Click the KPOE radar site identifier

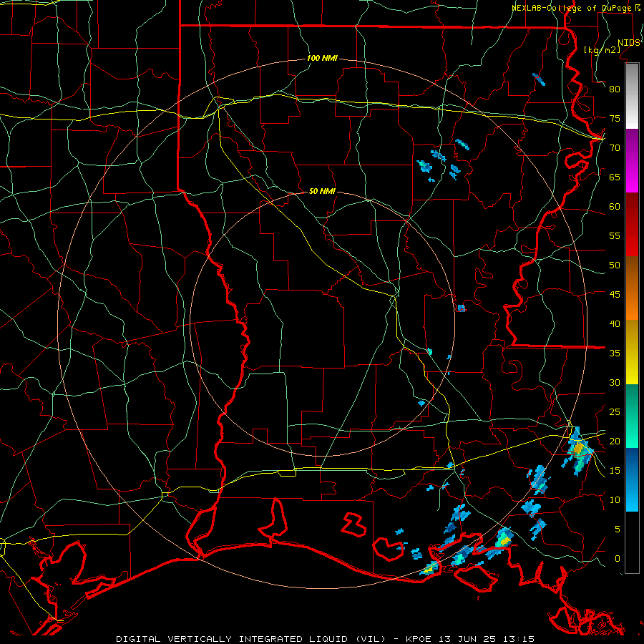(419, 639)
